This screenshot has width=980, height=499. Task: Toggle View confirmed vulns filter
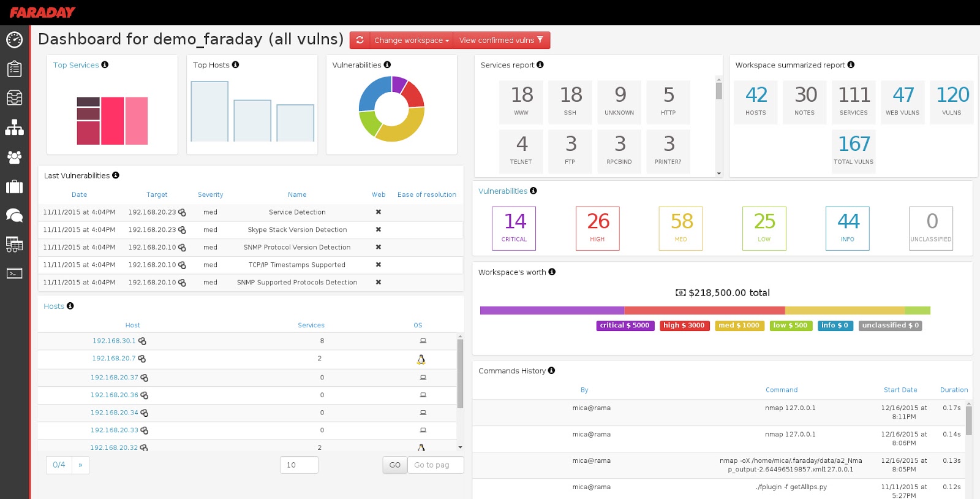(501, 40)
